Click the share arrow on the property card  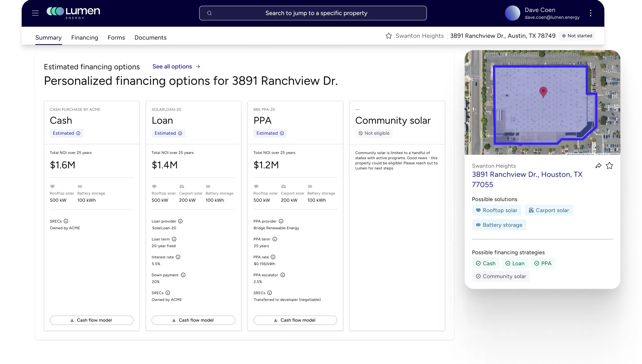(598, 166)
